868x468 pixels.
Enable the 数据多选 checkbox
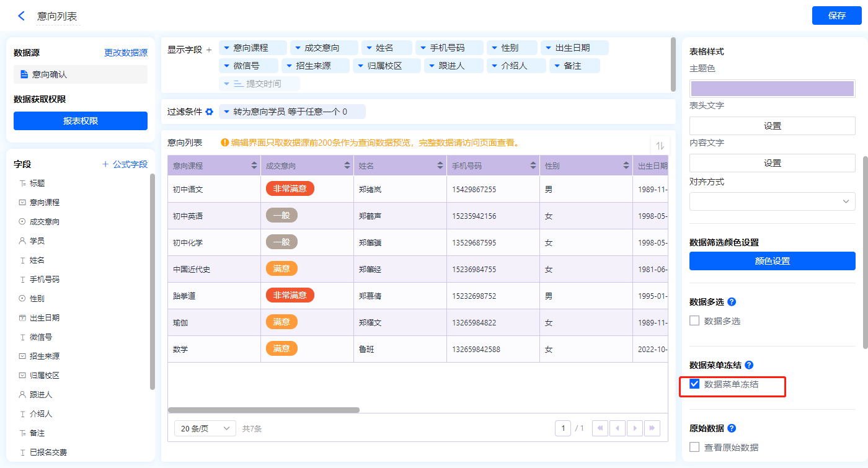(x=694, y=320)
